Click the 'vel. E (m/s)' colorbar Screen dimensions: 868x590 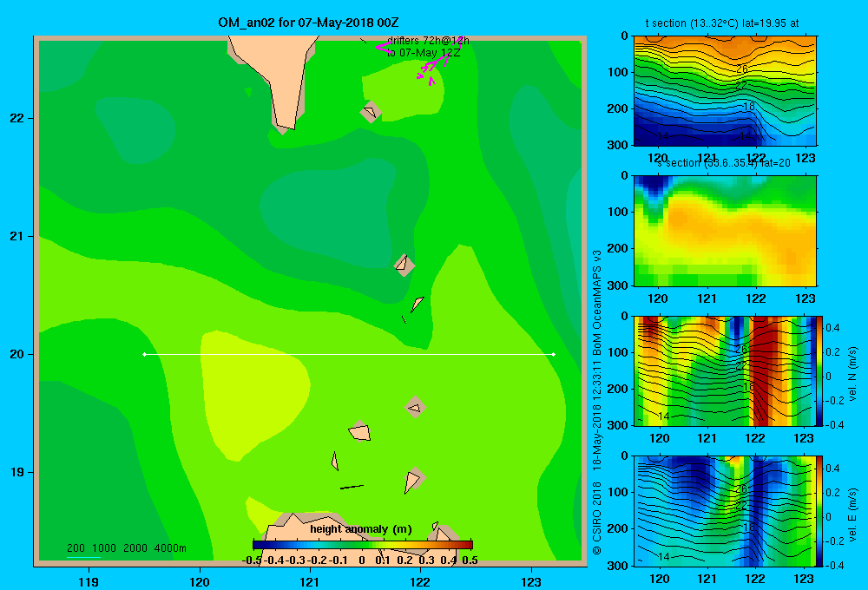pyautogui.click(x=820, y=511)
